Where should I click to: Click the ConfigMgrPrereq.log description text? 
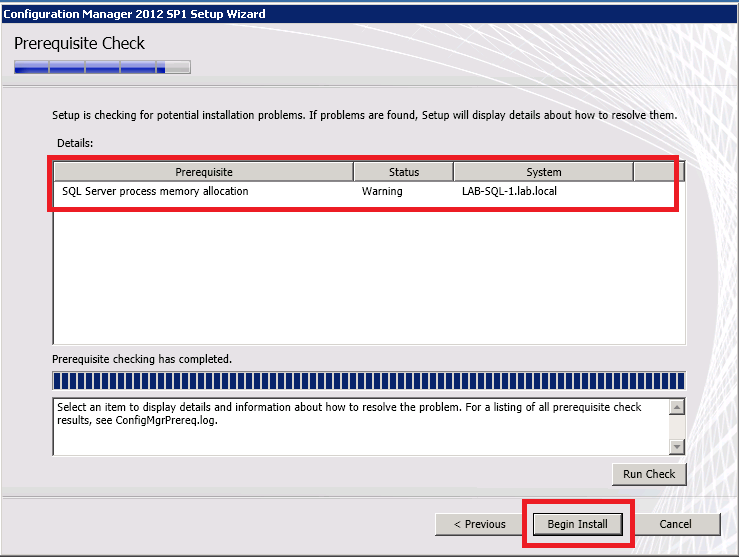click(349, 413)
